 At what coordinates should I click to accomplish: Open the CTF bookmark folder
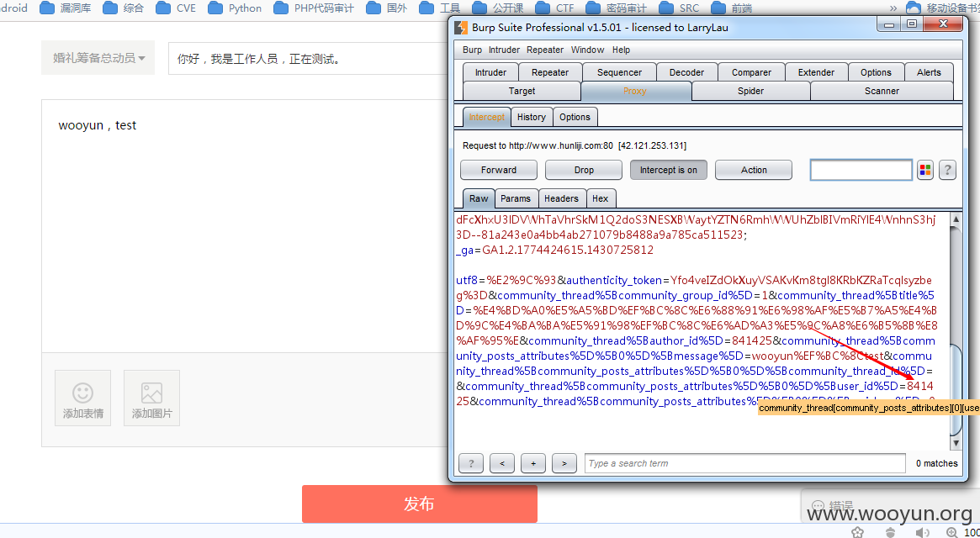[555, 8]
